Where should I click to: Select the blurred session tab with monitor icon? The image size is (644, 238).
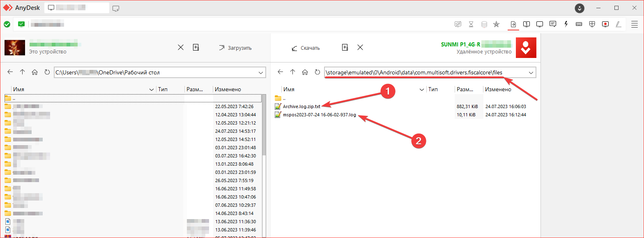point(76,8)
